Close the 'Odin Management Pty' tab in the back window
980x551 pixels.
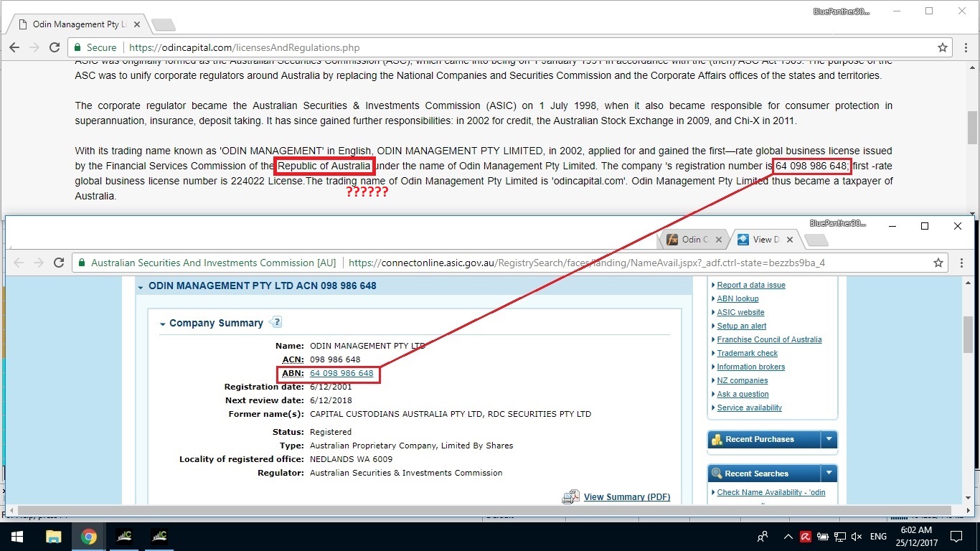pyautogui.click(x=137, y=24)
